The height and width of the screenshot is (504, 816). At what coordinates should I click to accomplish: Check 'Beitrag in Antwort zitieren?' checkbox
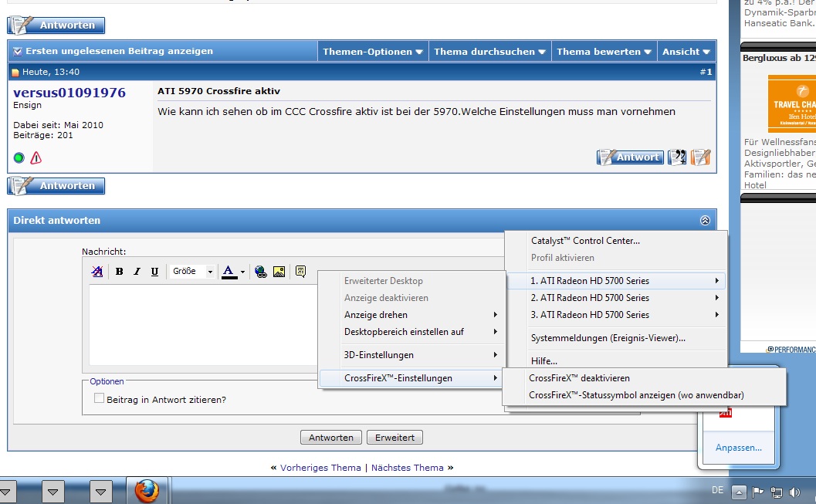(99, 398)
